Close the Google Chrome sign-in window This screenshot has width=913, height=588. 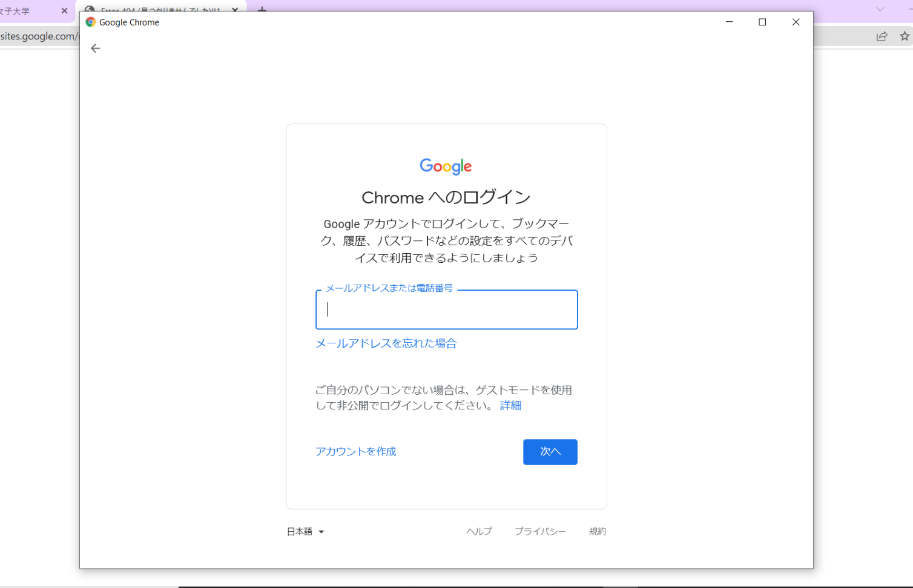coord(796,22)
